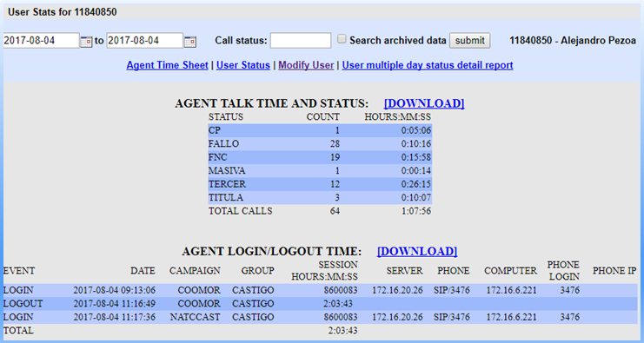Image resolution: width=644 pixels, height=343 pixels.
Task: Click the User Stats for 11840850 title
Action: (63, 12)
